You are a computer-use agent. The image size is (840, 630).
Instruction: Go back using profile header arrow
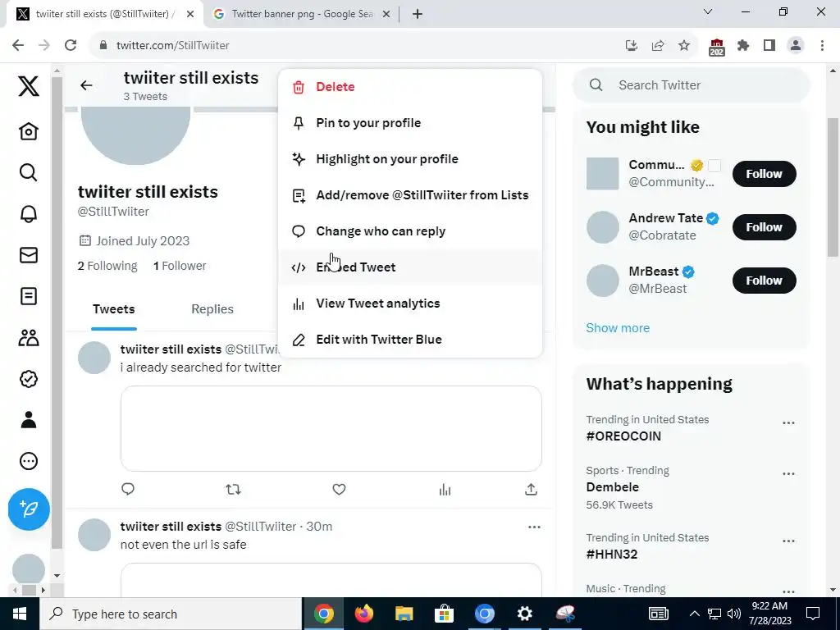(x=86, y=85)
